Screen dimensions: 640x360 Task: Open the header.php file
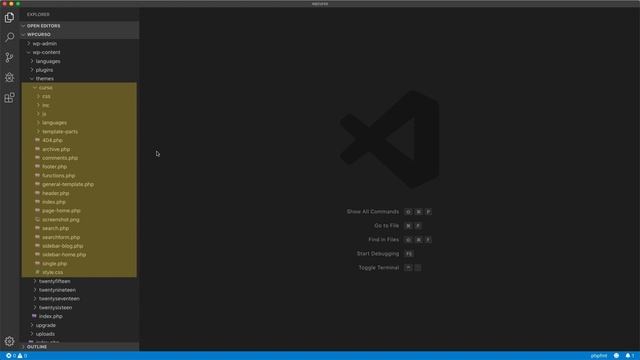80,193
